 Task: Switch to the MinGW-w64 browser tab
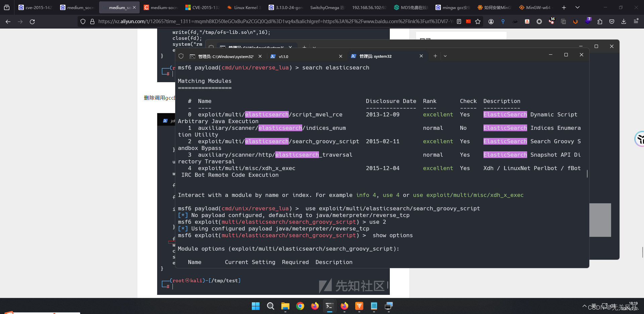536,7
